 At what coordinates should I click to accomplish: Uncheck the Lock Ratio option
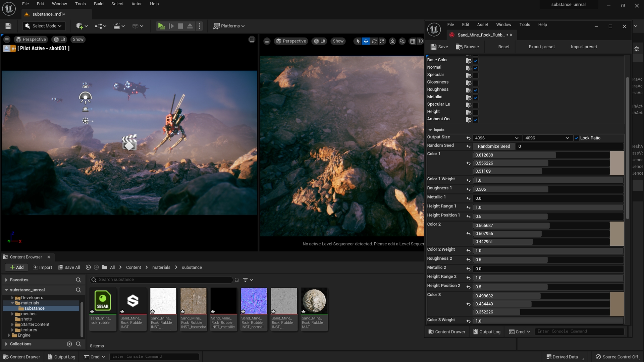[577, 138]
